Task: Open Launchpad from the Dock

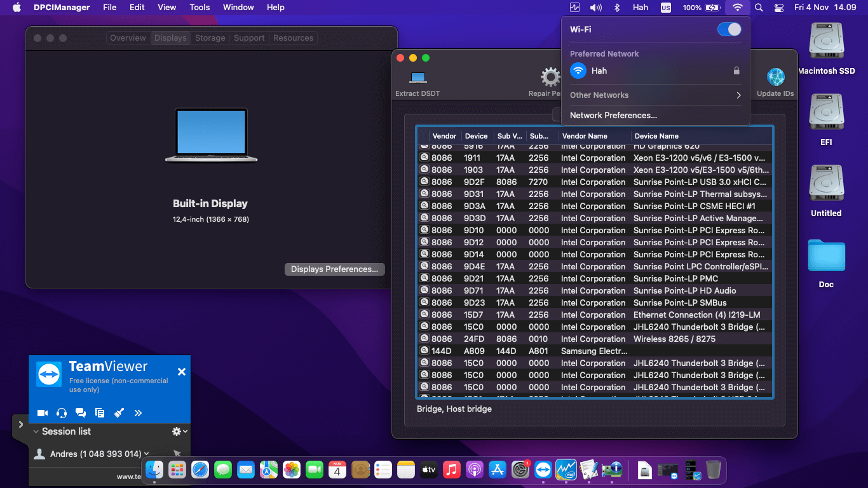Action: (x=177, y=470)
